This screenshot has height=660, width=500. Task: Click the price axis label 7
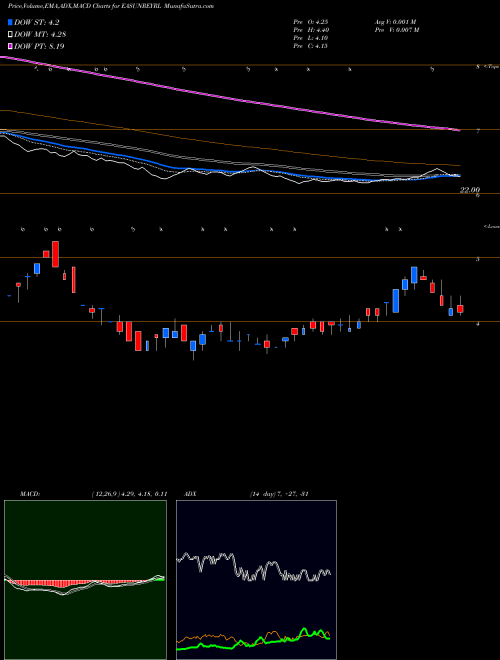tap(478, 132)
